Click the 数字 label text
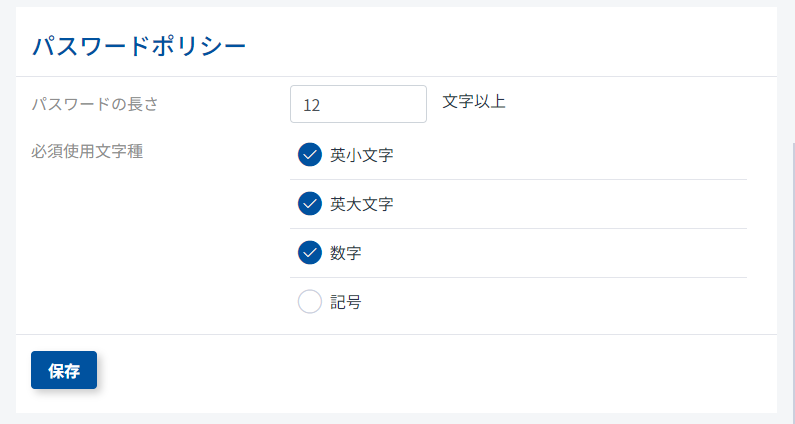This screenshot has height=424, width=795. click(346, 253)
